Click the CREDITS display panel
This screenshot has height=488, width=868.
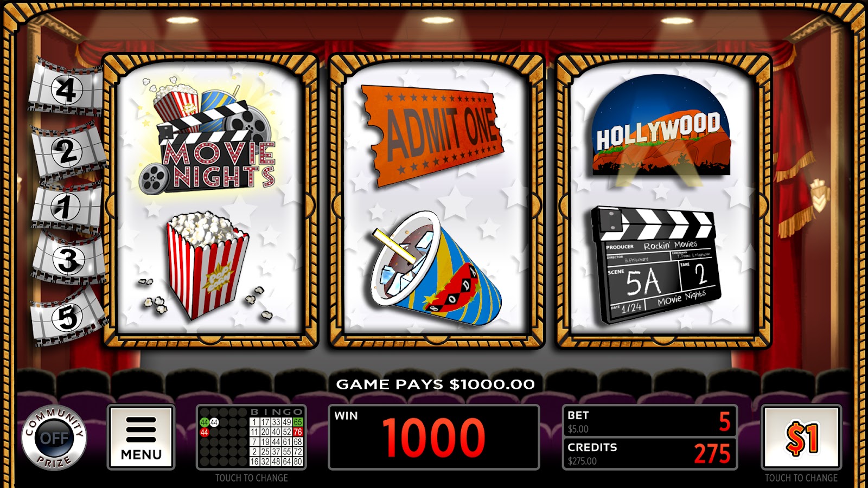650,453
